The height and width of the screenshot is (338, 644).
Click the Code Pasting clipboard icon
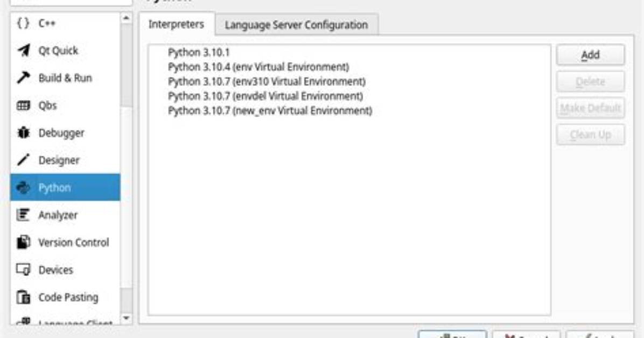click(x=23, y=297)
